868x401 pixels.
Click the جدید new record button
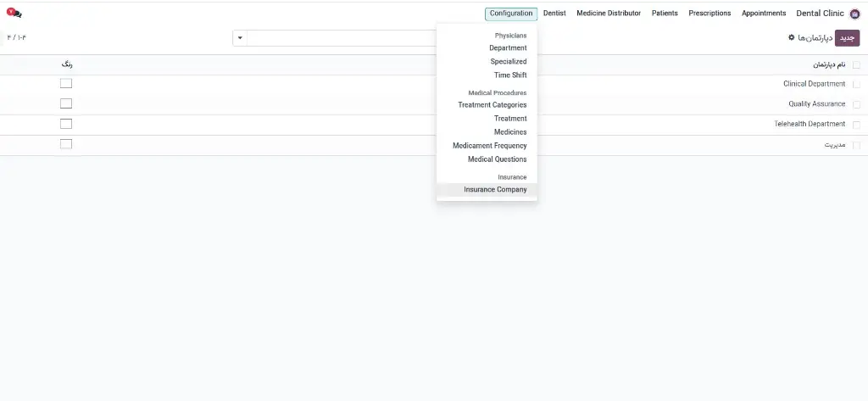pyautogui.click(x=847, y=38)
